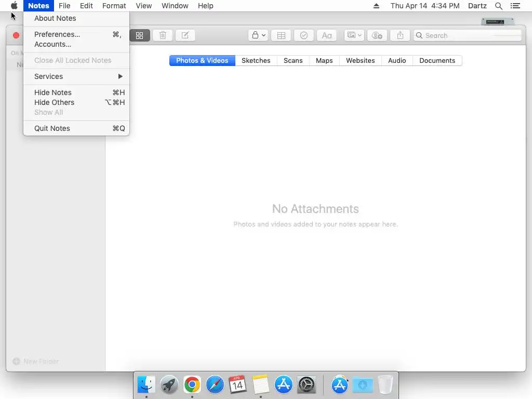Open Calendar from the dock
The width and height of the screenshot is (532, 399).
(x=237, y=385)
